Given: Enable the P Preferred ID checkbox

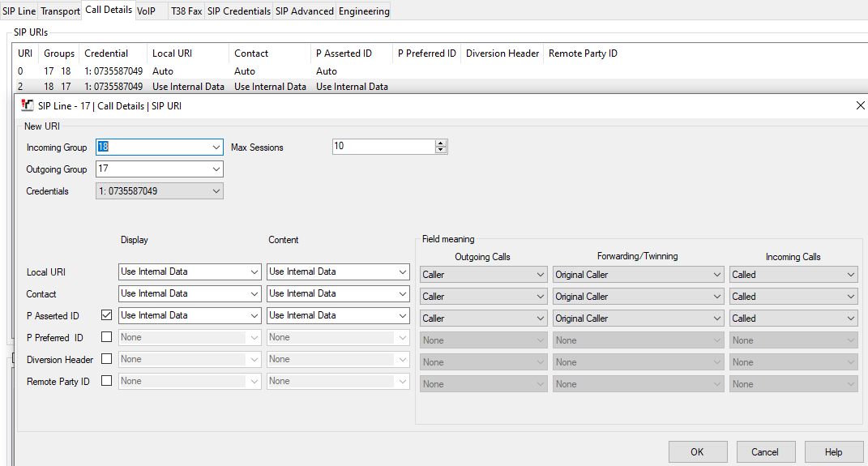Looking at the screenshot, I should pyautogui.click(x=107, y=336).
